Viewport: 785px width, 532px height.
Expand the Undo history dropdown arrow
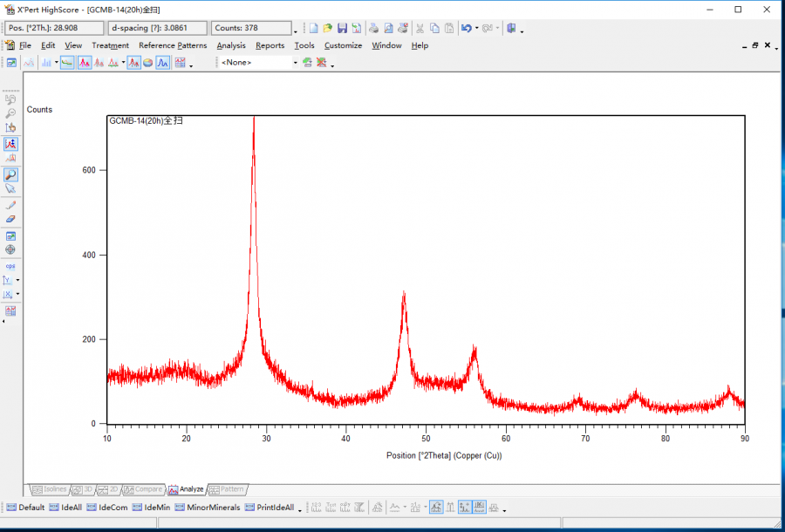coord(476,29)
